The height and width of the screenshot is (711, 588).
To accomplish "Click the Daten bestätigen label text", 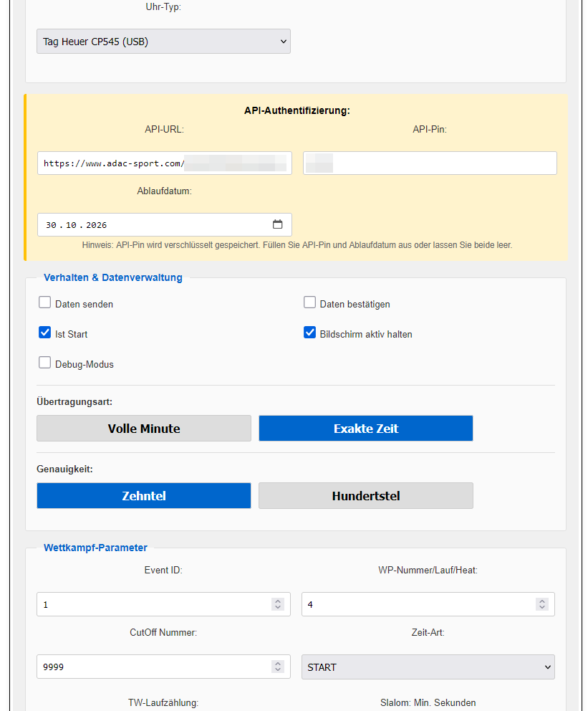I will tap(355, 305).
